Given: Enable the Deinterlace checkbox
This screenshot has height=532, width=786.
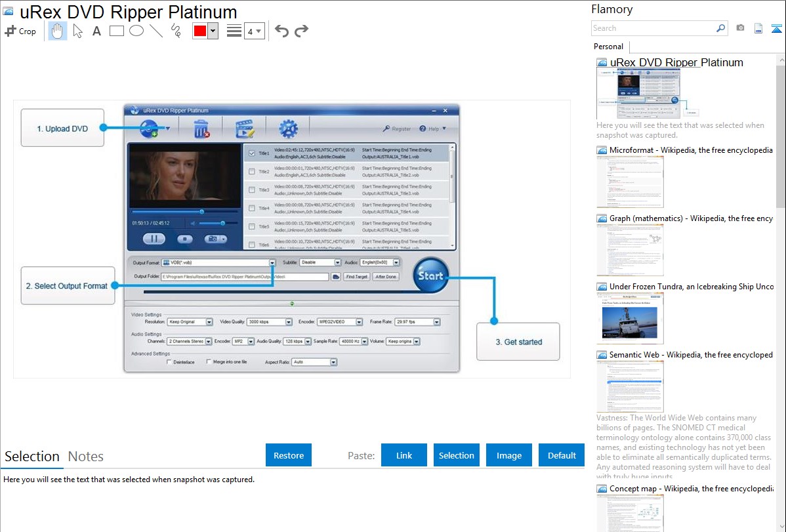Looking at the screenshot, I should tap(169, 361).
